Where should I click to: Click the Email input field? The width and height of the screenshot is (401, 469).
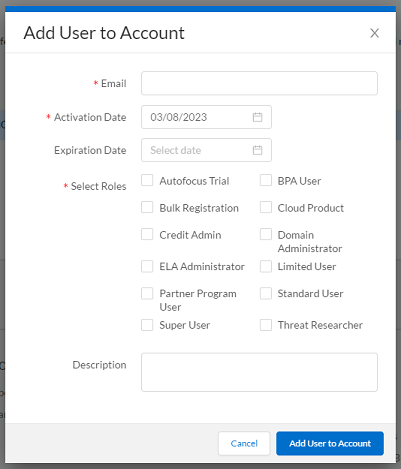click(x=259, y=83)
